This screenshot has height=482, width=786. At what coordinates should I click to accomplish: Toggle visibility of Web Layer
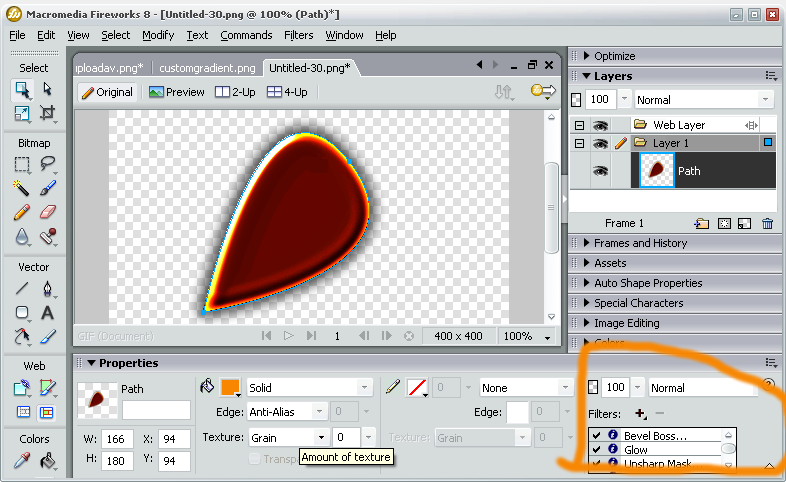(x=601, y=125)
